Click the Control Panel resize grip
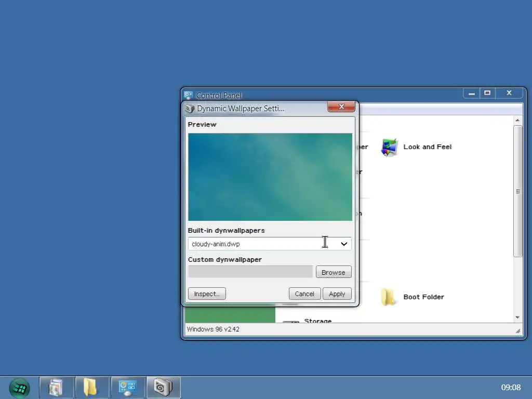Screen dimensions: 532x399 (518, 331)
